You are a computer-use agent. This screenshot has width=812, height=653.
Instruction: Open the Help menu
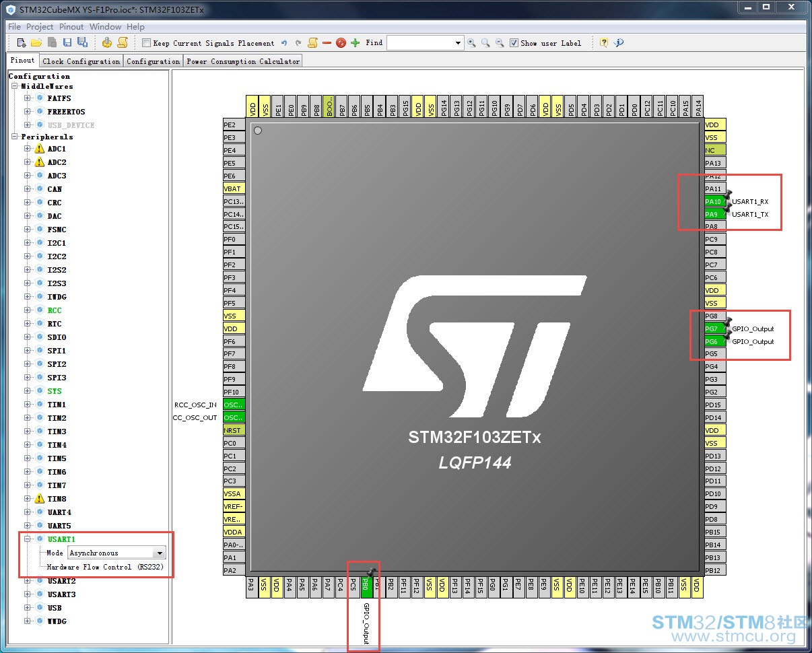136,27
